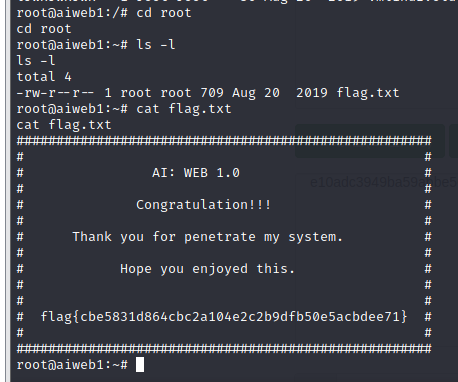Click the flag{cbe5831d...} hash string
The width and height of the screenshot is (458, 382).
(224, 317)
